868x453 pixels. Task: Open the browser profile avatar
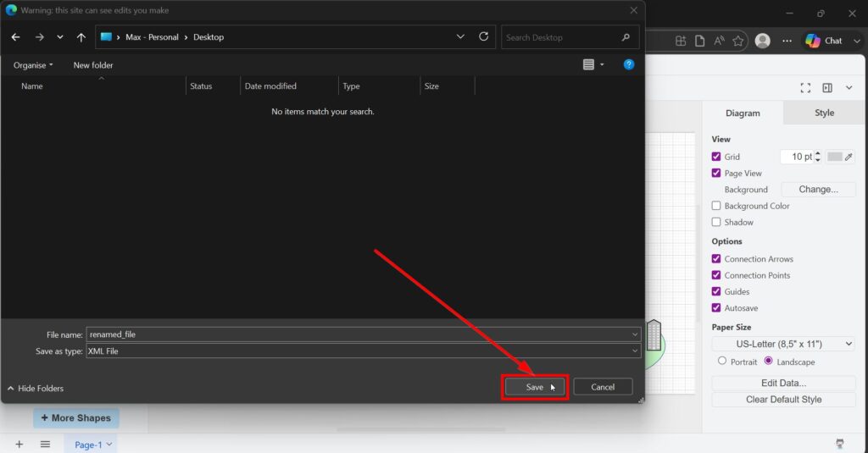[762, 41]
